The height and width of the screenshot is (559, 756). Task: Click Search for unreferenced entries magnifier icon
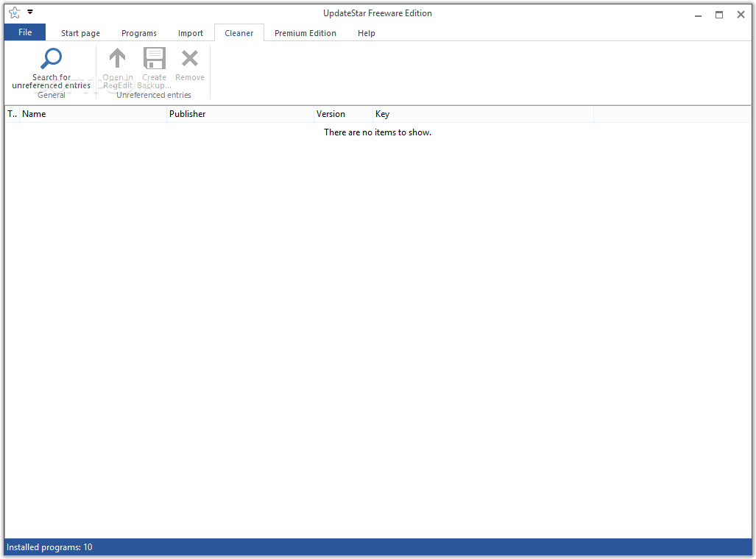pyautogui.click(x=51, y=59)
